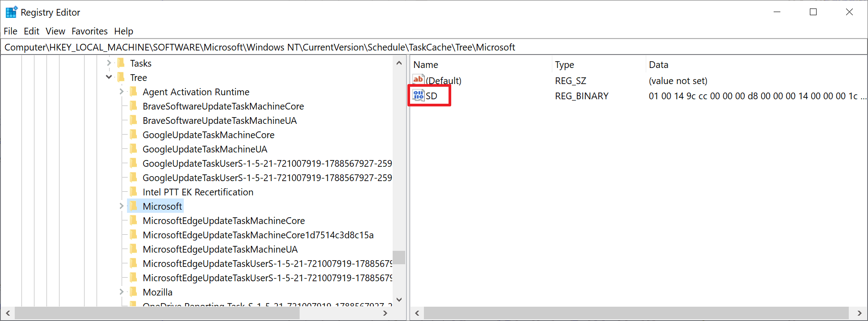Click tree pane vertical scrollbar thumb
The image size is (868, 321).
399,258
